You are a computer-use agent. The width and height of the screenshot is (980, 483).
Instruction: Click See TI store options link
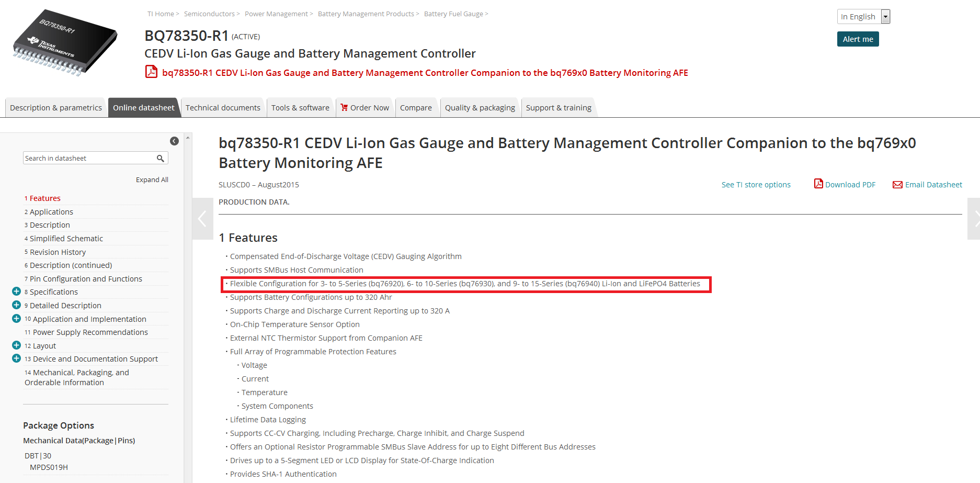pos(756,185)
